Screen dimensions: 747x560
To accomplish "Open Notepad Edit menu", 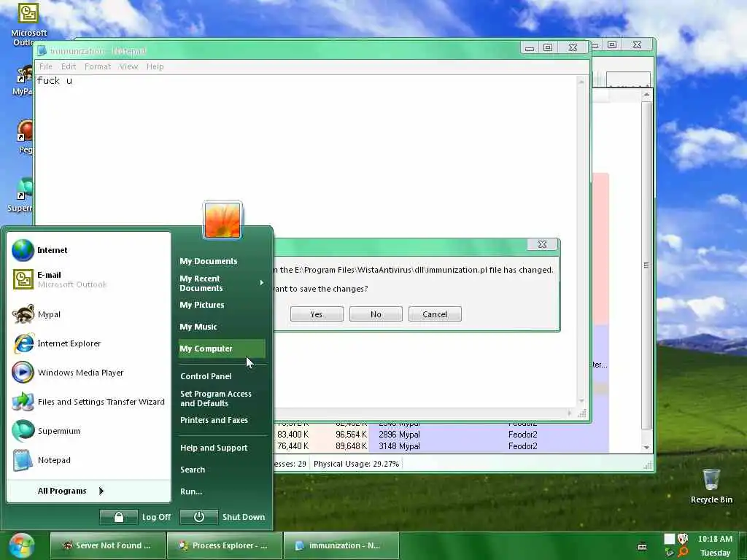I will (69, 66).
